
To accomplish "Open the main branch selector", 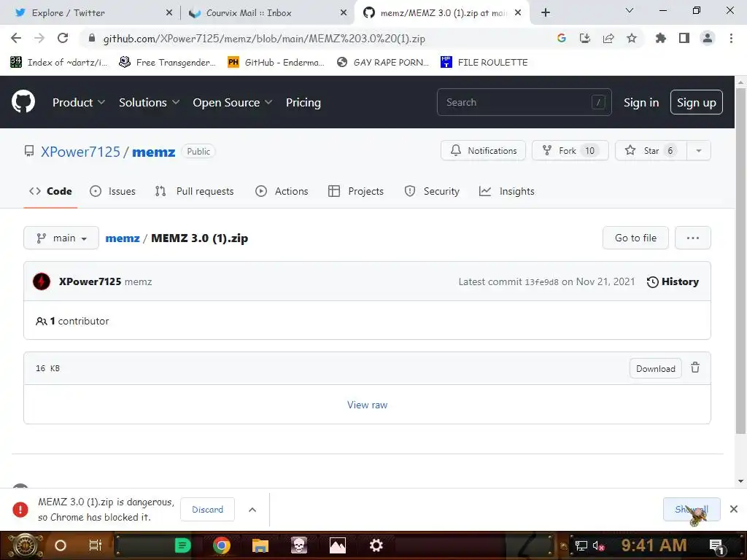I will [61, 238].
